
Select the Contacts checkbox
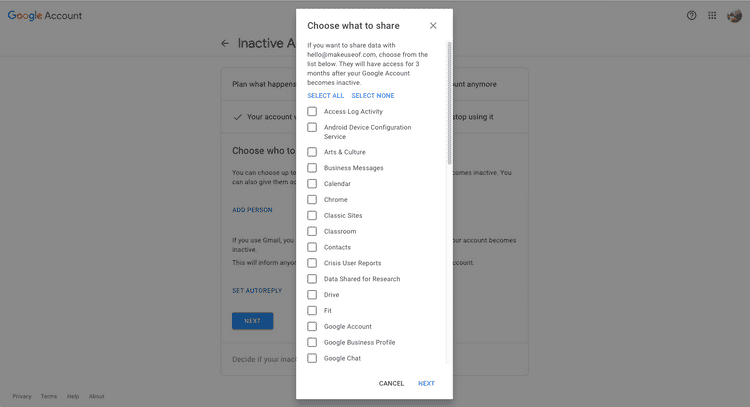click(312, 247)
